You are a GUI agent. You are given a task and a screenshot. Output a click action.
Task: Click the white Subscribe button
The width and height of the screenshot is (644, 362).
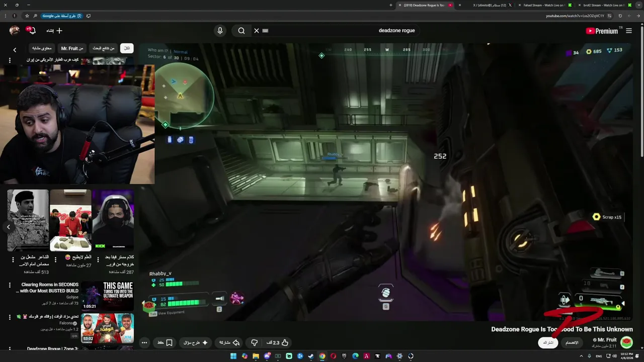(x=548, y=342)
